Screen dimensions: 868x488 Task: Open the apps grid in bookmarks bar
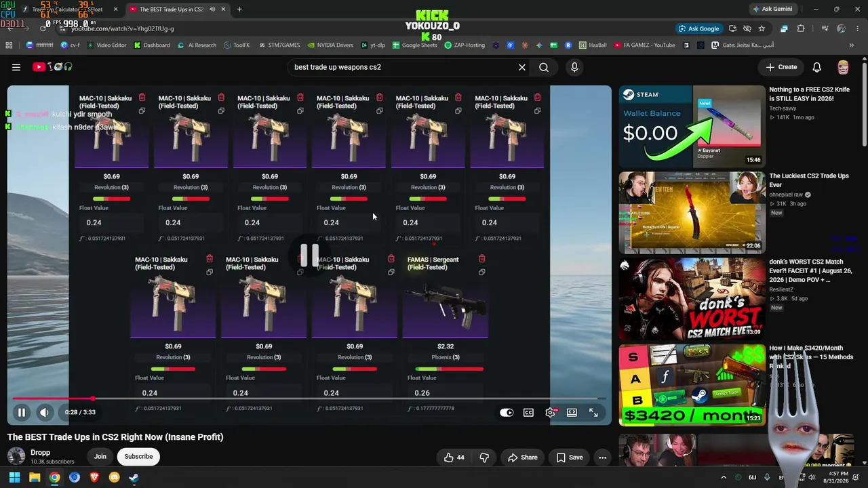point(9,45)
